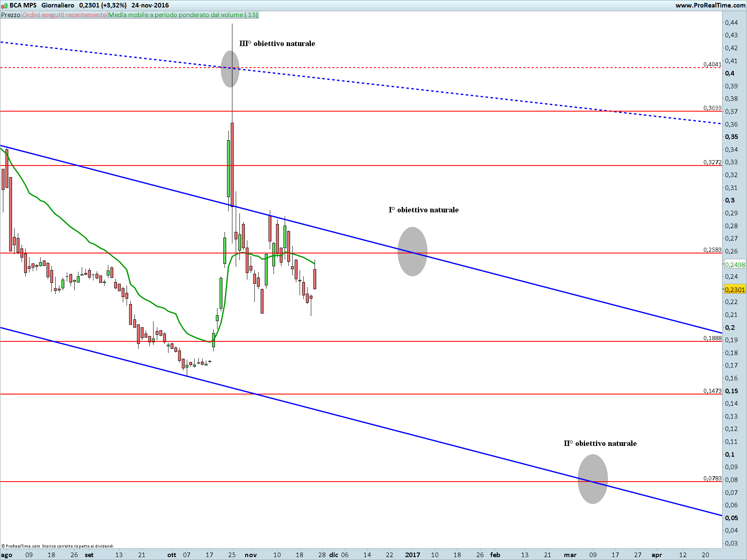
Task: Select horizontal level label 0,3699
Action: pyautogui.click(x=712, y=108)
